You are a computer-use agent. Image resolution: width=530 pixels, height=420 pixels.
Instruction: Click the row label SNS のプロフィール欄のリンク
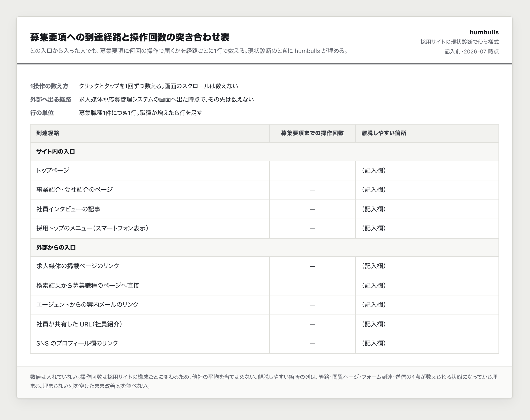click(x=77, y=343)
